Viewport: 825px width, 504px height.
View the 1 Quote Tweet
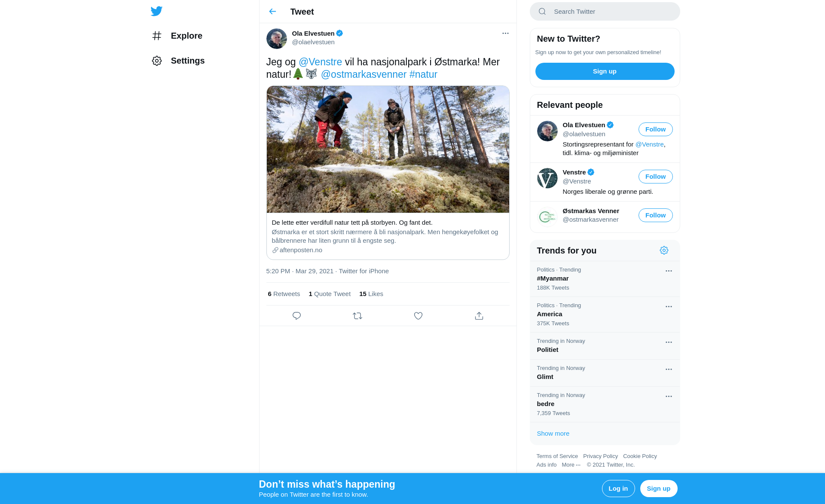[330, 294]
